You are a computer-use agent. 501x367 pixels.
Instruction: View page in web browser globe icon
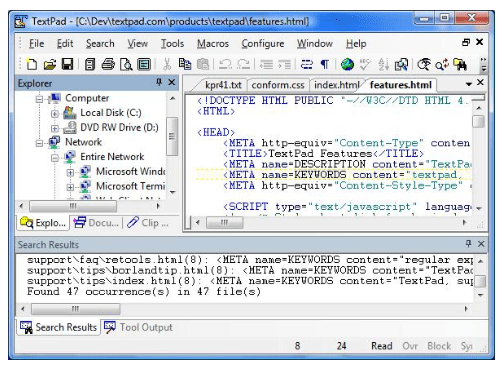tap(347, 64)
